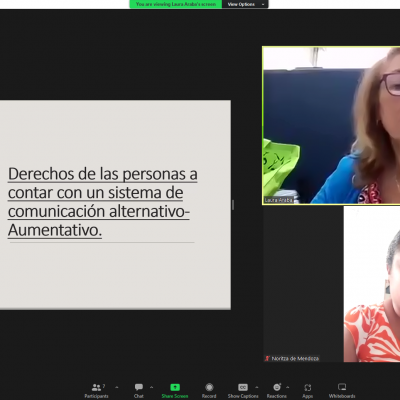
Task: Start Share Screen
Action: pos(175,391)
